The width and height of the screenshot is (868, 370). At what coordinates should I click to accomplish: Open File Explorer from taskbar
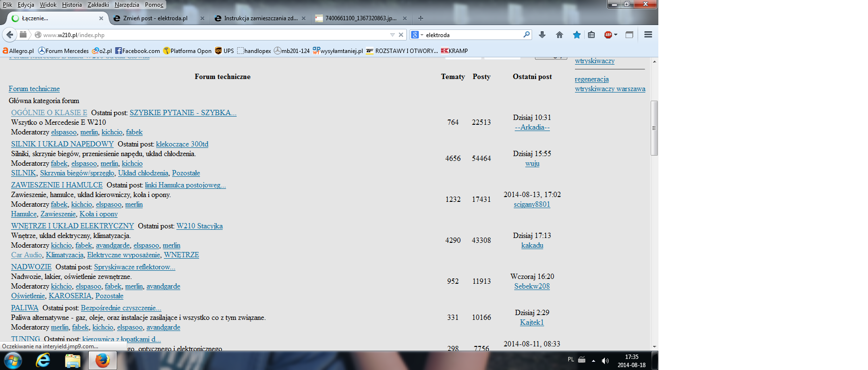pyautogui.click(x=72, y=360)
